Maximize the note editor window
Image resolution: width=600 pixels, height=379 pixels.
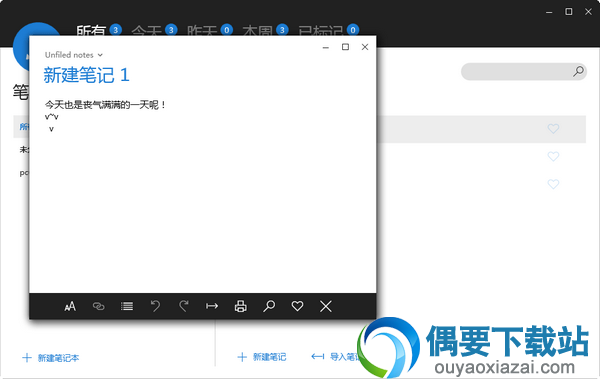pyautogui.click(x=345, y=47)
